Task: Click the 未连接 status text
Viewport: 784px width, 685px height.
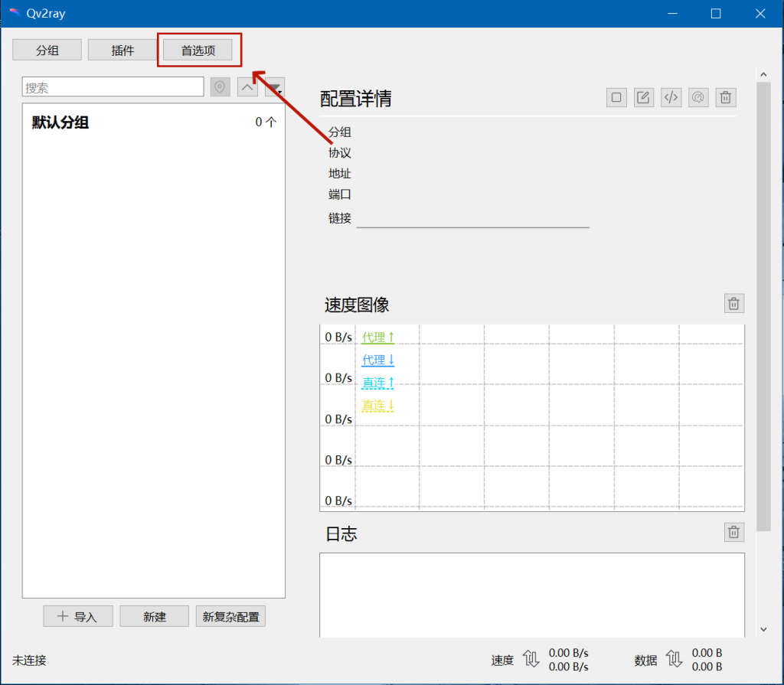Action: 30,661
